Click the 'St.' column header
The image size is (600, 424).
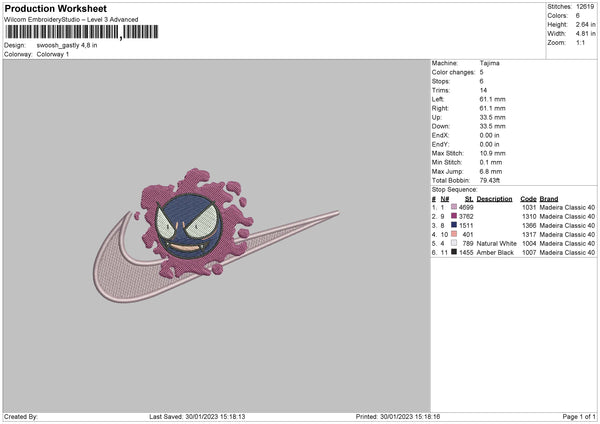[469, 199]
